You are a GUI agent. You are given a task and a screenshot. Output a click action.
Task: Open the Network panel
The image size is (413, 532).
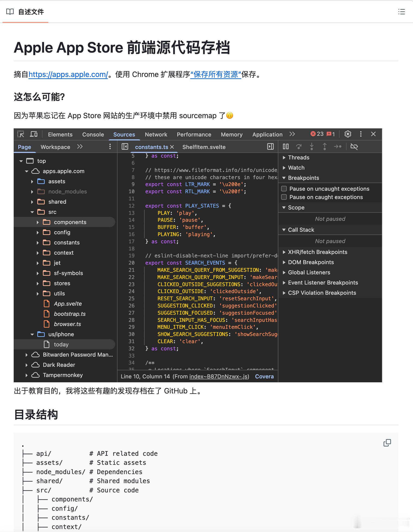(156, 134)
